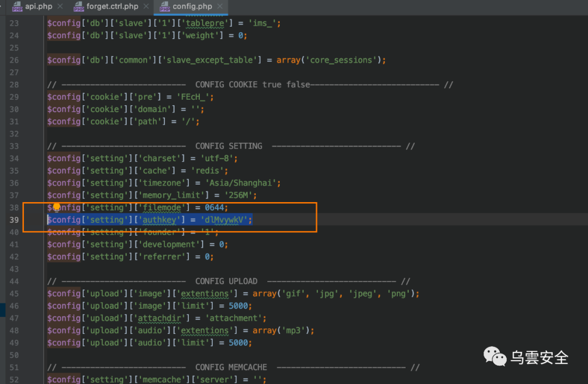Click line number 23 in the gutter
Image resolution: width=588 pixels, height=384 pixels.
click(14, 23)
